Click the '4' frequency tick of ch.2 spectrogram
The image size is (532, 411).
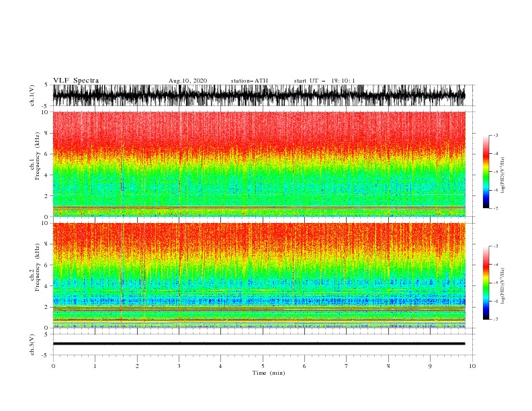point(47,286)
